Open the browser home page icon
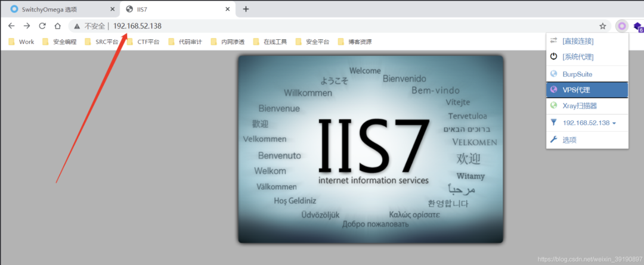The width and height of the screenshot is (644, 265). tap(58, 26)
